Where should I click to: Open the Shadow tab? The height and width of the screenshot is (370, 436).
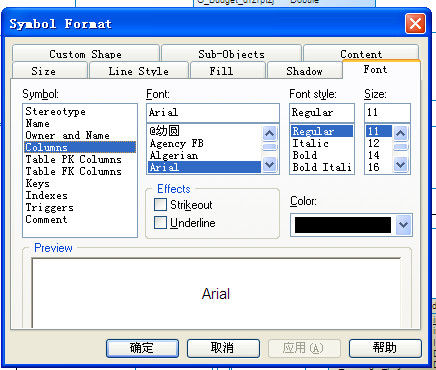[x=304, y=71]
